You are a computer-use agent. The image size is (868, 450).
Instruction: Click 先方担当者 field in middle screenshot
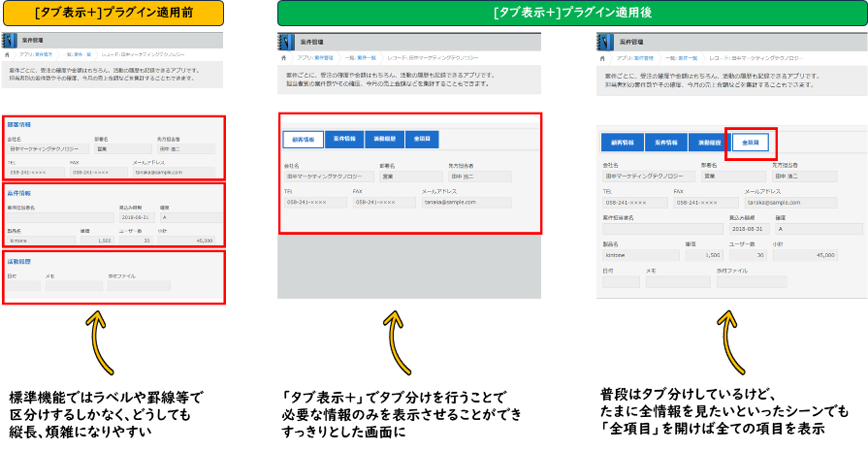480,177
